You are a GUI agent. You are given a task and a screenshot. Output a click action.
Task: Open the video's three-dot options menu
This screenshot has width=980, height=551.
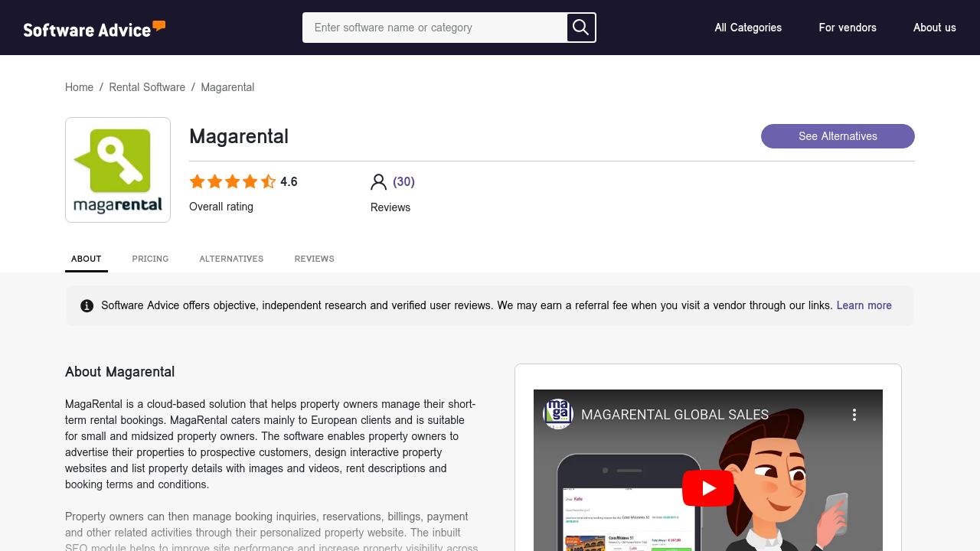[854, 415]
